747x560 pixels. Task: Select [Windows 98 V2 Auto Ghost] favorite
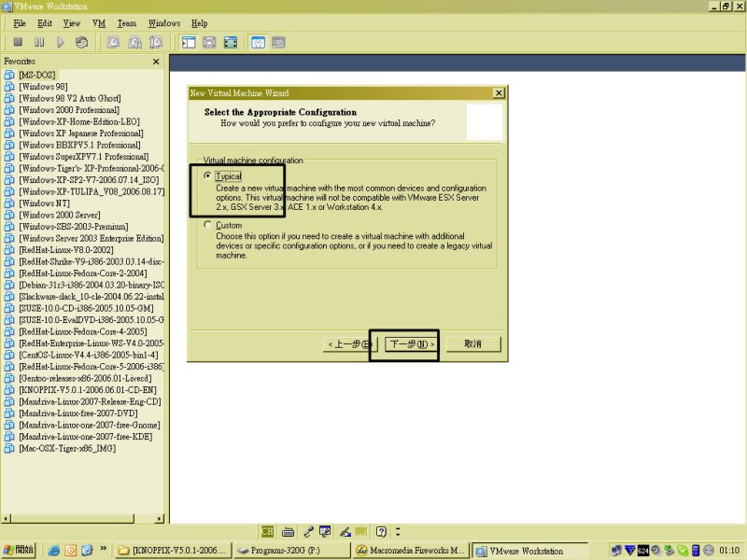[x=70, y=98]
